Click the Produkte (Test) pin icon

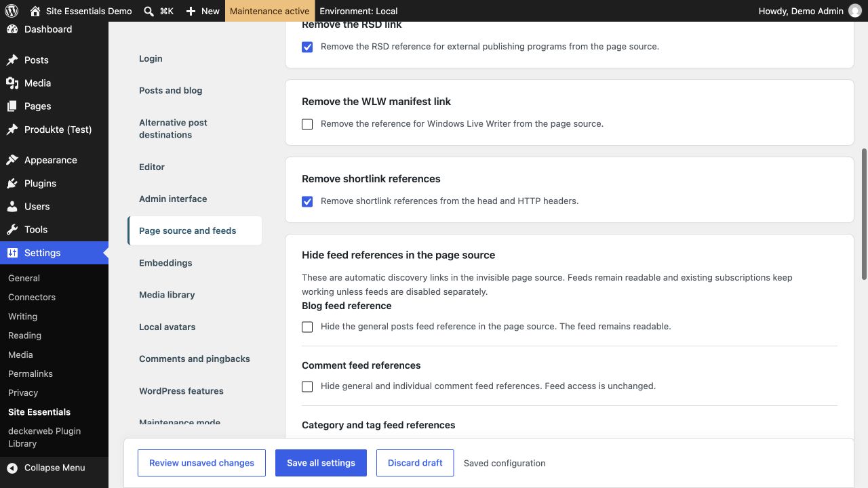tap(12, 129)
